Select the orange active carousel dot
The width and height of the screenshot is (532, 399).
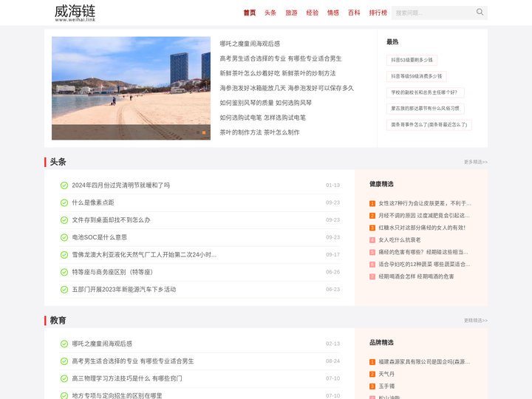204,133
